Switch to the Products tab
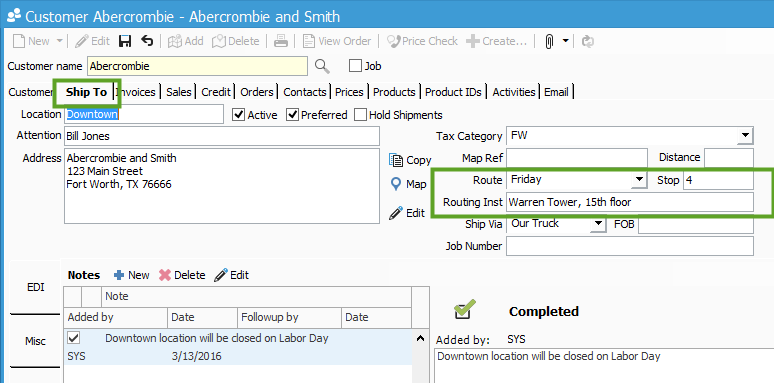The image size is (774, 383). point(394,92)
